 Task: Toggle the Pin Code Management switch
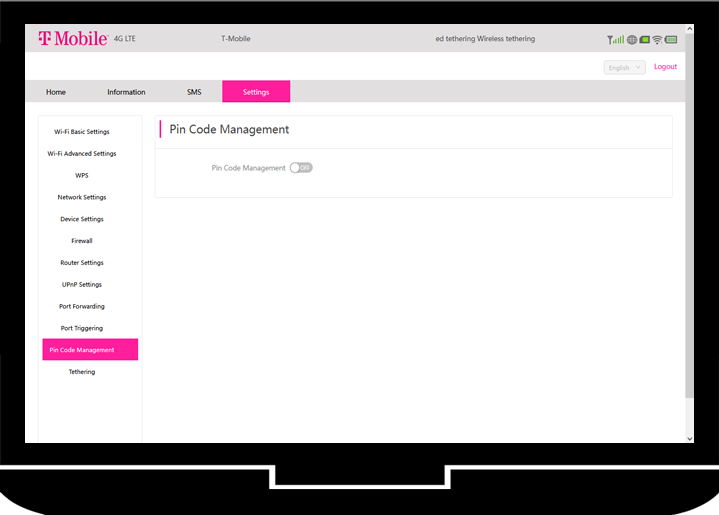(x=301, y=168)
